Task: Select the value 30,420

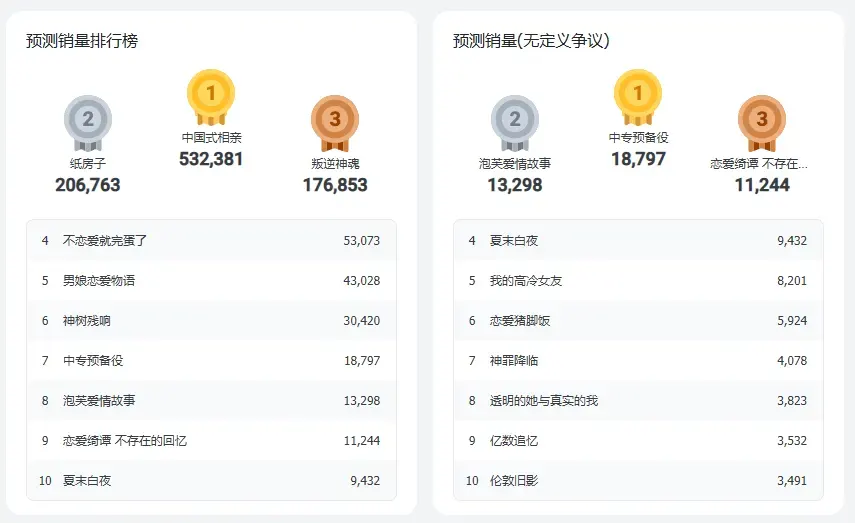Action: point(362,321)
